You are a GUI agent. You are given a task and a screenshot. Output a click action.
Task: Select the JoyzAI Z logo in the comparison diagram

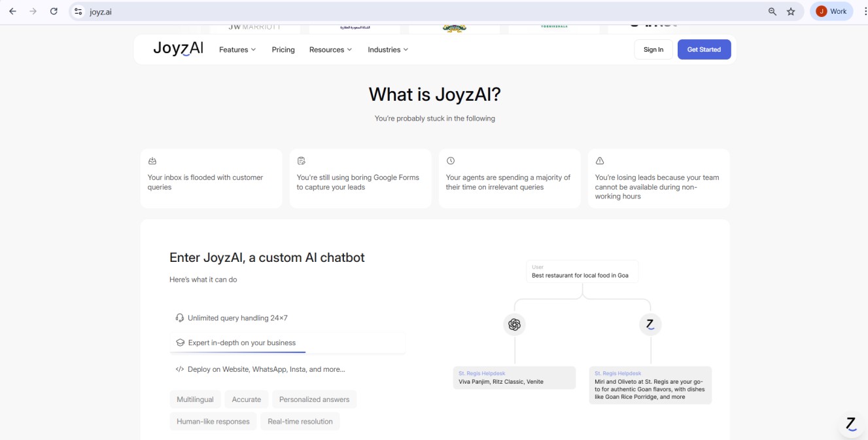click(650, 324)
